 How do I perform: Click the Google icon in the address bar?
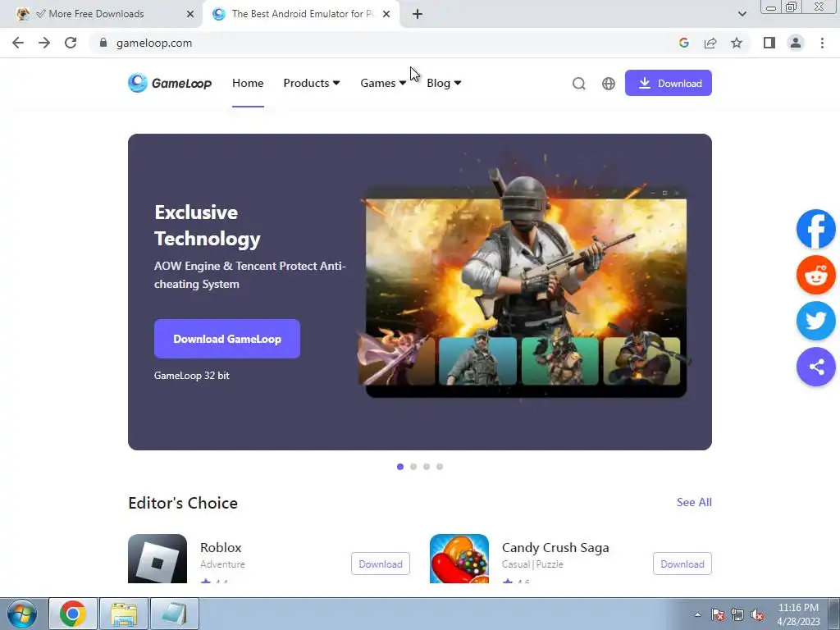click(x=683, y=43)
